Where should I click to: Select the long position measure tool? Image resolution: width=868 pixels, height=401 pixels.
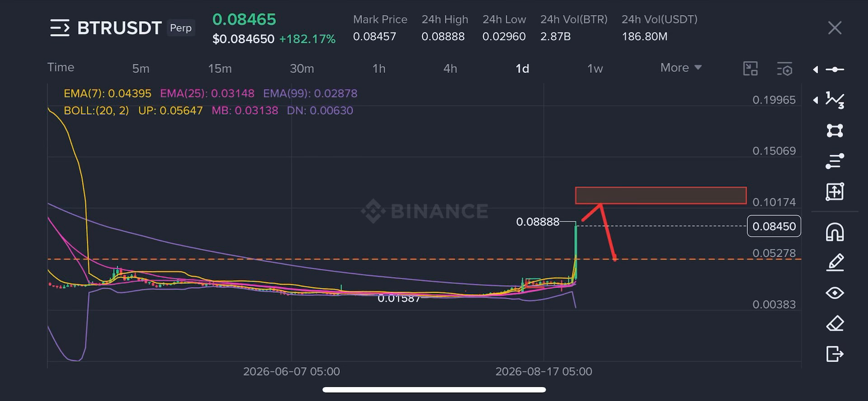pos(835,192)
